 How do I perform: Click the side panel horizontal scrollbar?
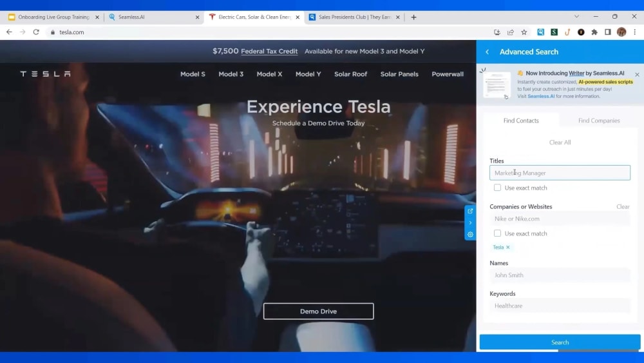coord(598,351)
